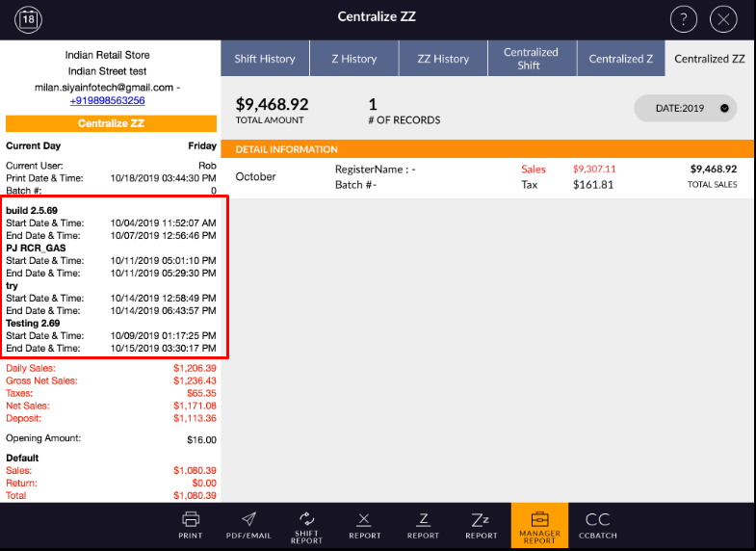Open help with the question mark icon

[683, 18]
